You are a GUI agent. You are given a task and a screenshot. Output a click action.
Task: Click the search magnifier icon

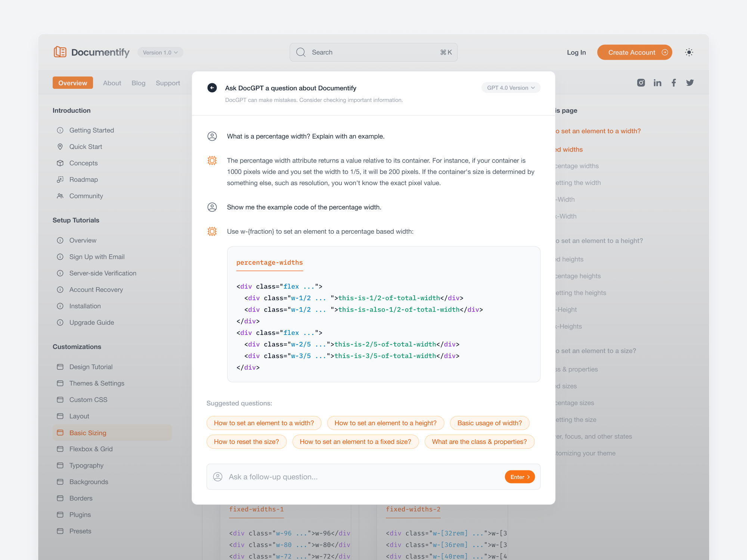pyautogui.click(x=301, y=52)
